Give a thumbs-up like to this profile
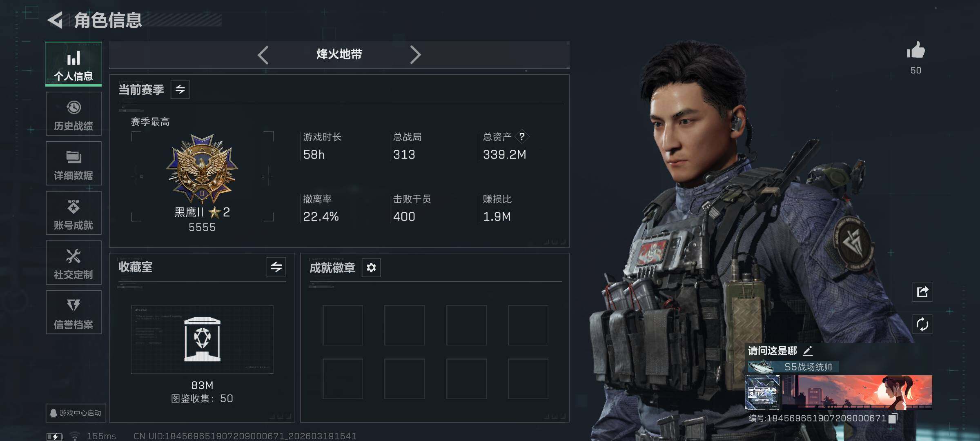The width and height of the screenshot is (980, 441). (x=916, y=51)
